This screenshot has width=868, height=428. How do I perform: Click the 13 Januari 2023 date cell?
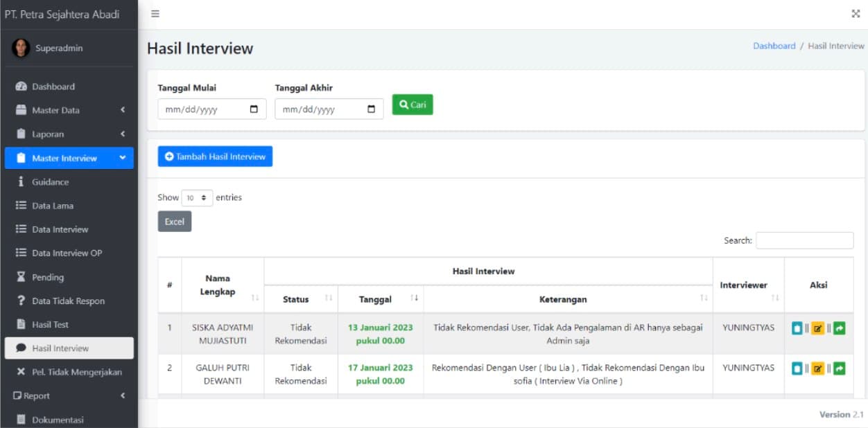coord(381,334)
